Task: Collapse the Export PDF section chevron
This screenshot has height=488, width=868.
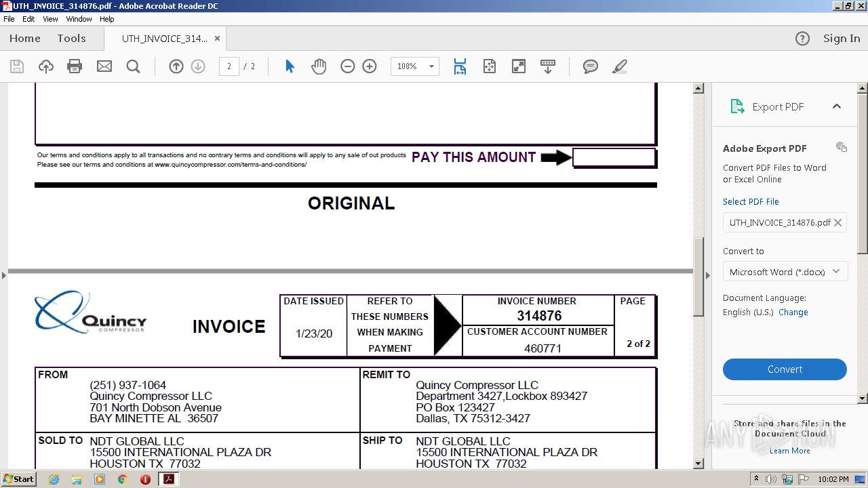Action: (x=837, y=106)
